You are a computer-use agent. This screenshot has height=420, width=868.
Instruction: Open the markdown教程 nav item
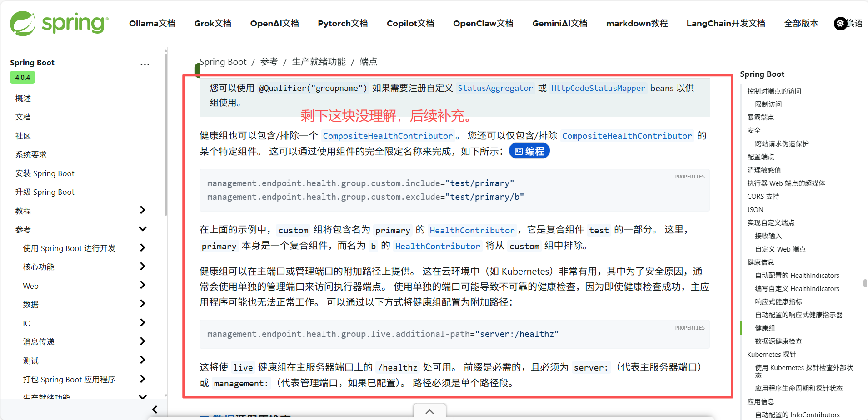pyautogui.click(x=637, y=23)
